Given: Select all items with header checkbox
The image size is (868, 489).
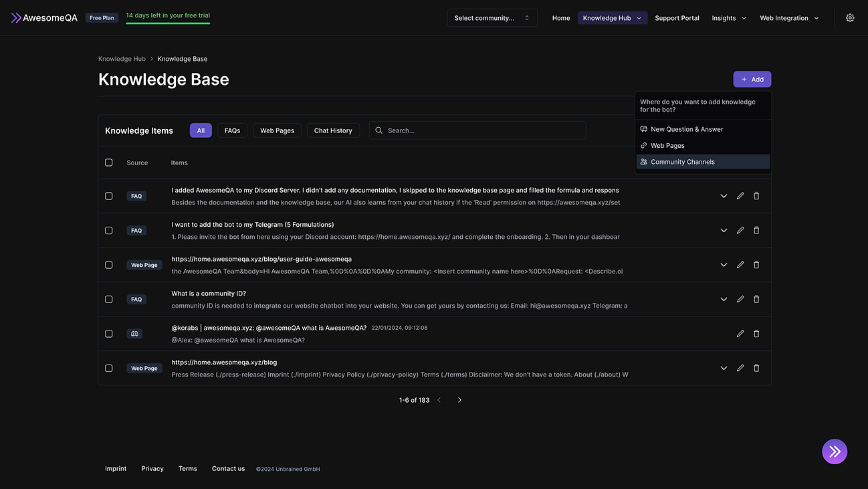Looking at the screenshot, I should coord(109,163).
